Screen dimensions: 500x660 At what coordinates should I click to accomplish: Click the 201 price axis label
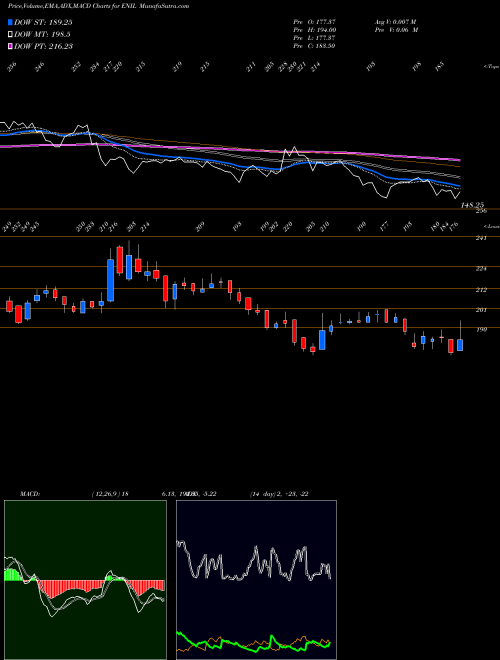coord(481,309)
